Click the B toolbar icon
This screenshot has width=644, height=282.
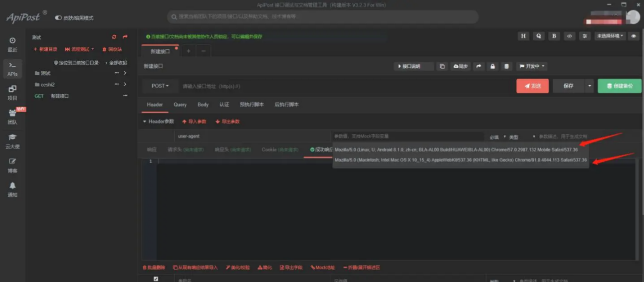click(x=554, y=36)
